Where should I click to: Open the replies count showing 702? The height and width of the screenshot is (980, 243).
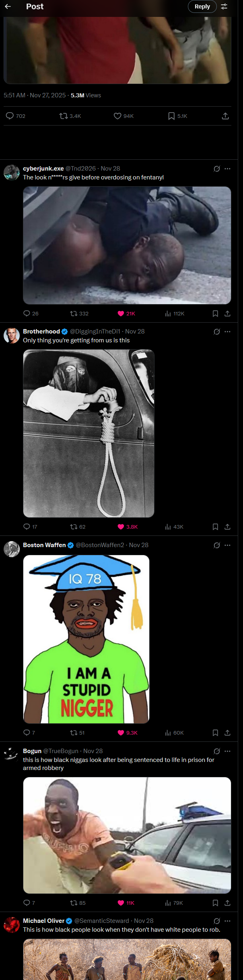pyautogui.click(x=16, y=116)
